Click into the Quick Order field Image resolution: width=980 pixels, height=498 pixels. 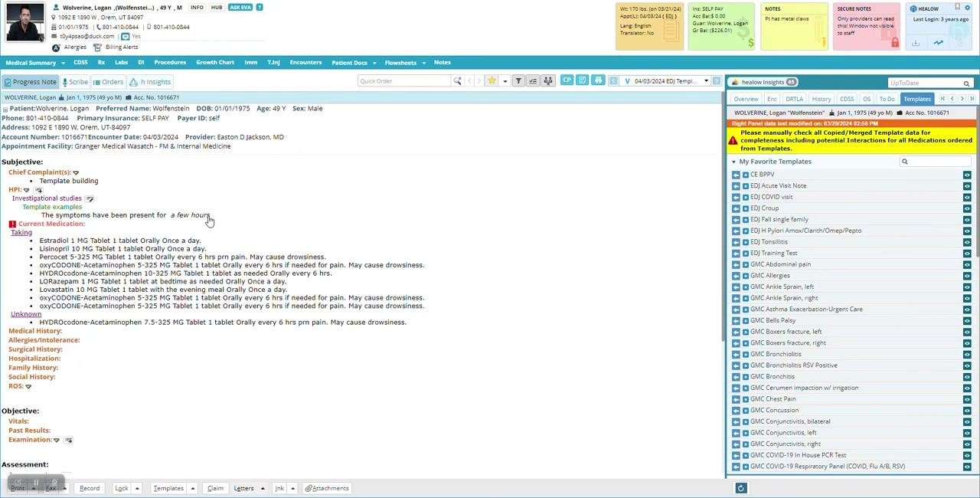coord(404,81)
